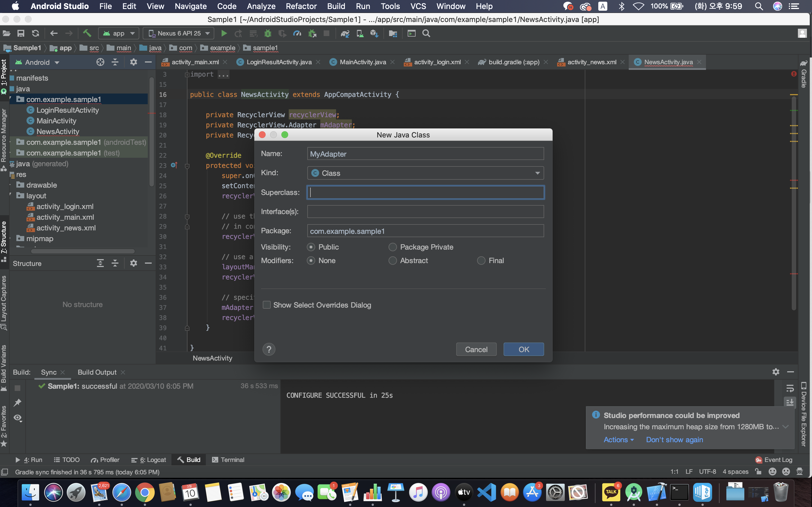Open the AVD Manager toolbar icon
The image size is (812, 507).
point(360,33)
